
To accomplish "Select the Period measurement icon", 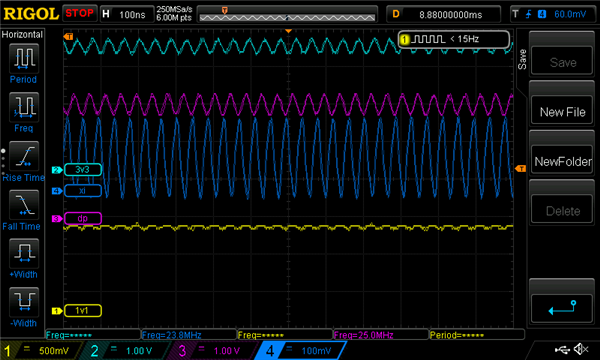I will [23, 59].
